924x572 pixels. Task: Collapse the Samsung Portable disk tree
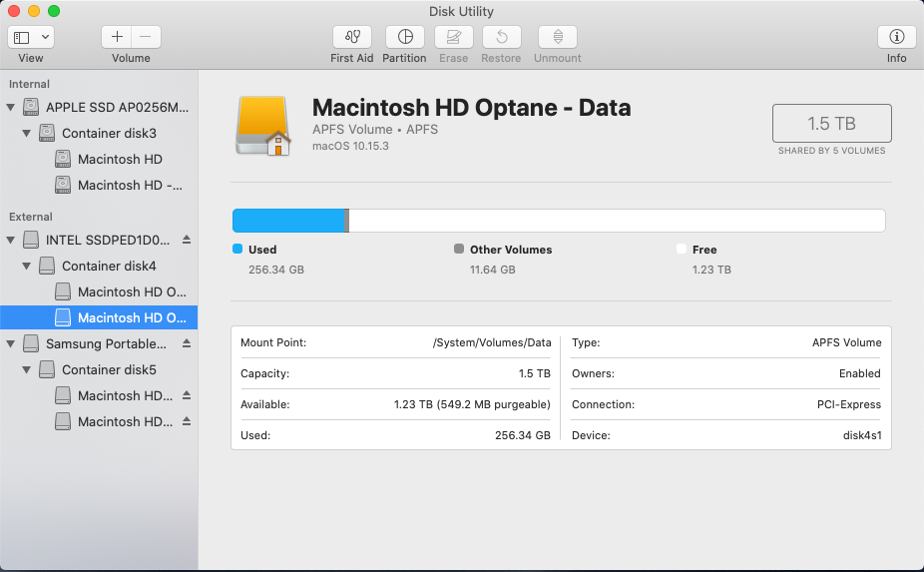point(11,343)
